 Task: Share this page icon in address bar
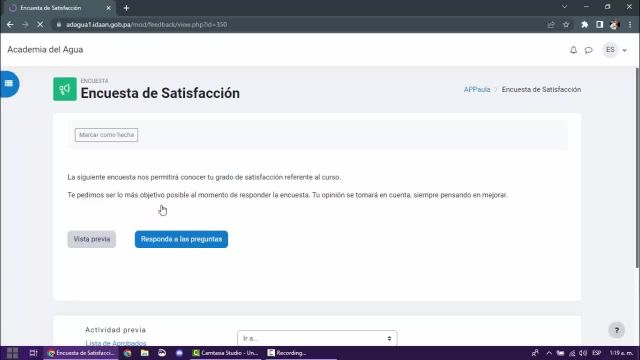tap(551, 24)
